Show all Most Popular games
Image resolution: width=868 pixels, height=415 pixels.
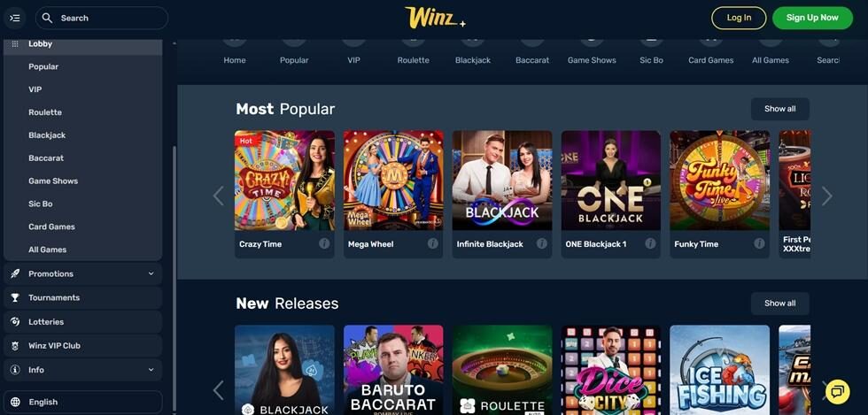(x=780, y=109)
